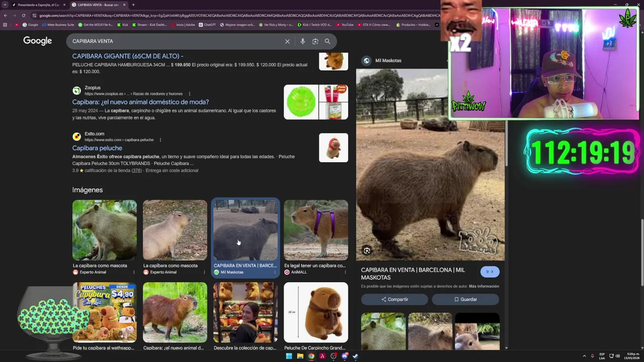Viewport: 644px width, 362px height.
Task: Open a new browser tab
Action: tap(133, 5)
